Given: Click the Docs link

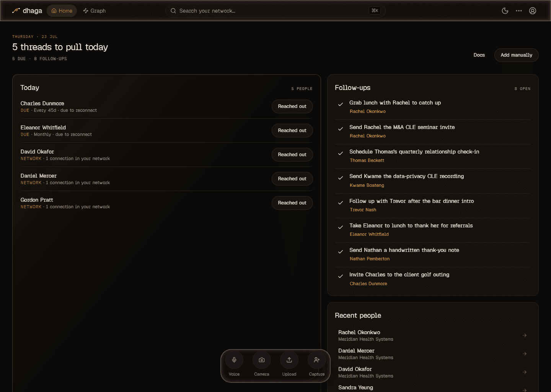Looking at the screenshot, I should click(x=479, y=55).
